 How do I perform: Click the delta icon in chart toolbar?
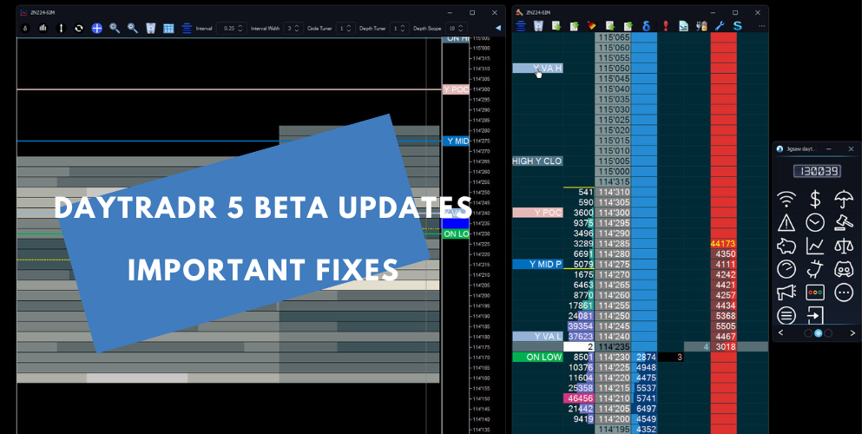coord(25,29)
